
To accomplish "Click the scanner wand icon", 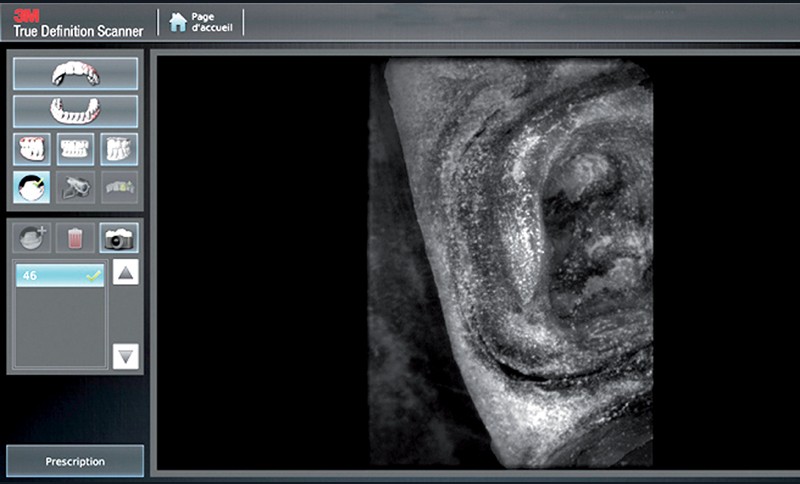I will pos(75,187).
